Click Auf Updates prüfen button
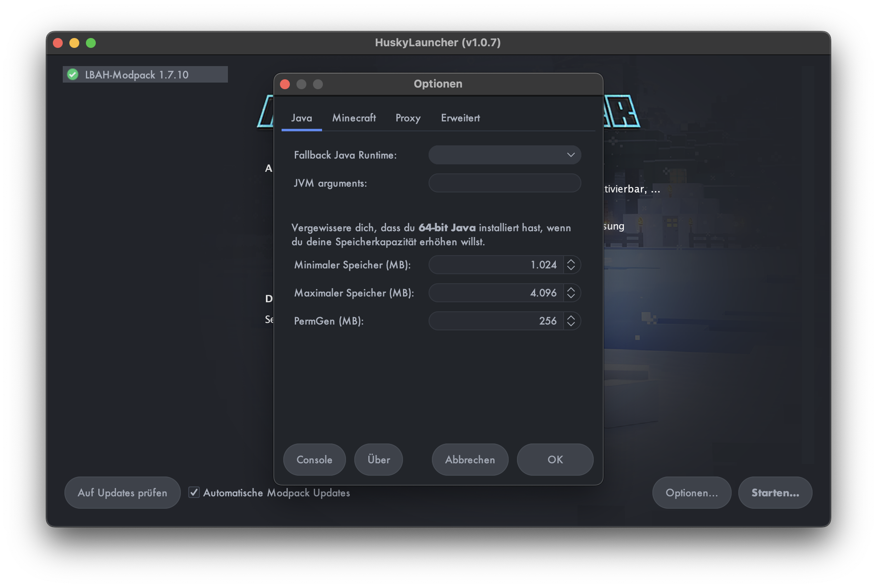 coord(122,493)
